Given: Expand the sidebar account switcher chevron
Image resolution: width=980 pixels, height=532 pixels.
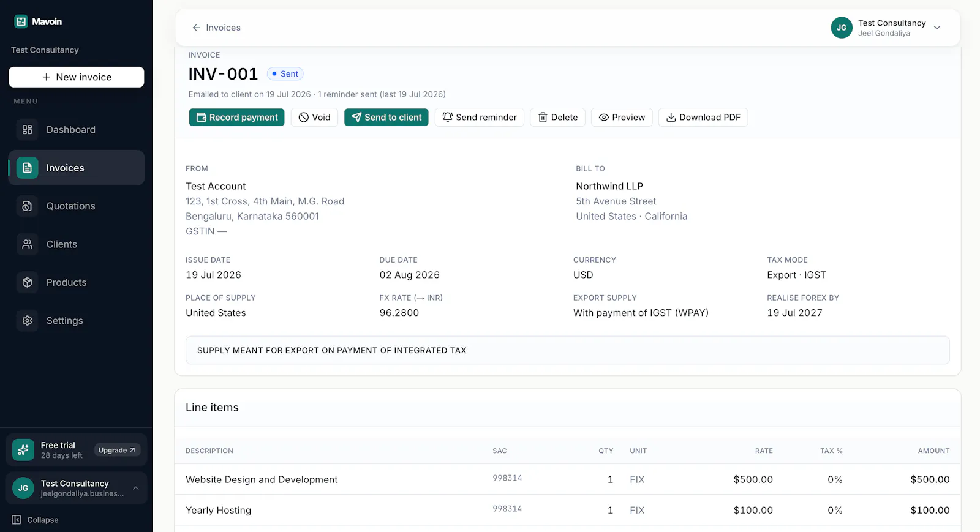Looking at the screenshot, I should tap(136, 488).
